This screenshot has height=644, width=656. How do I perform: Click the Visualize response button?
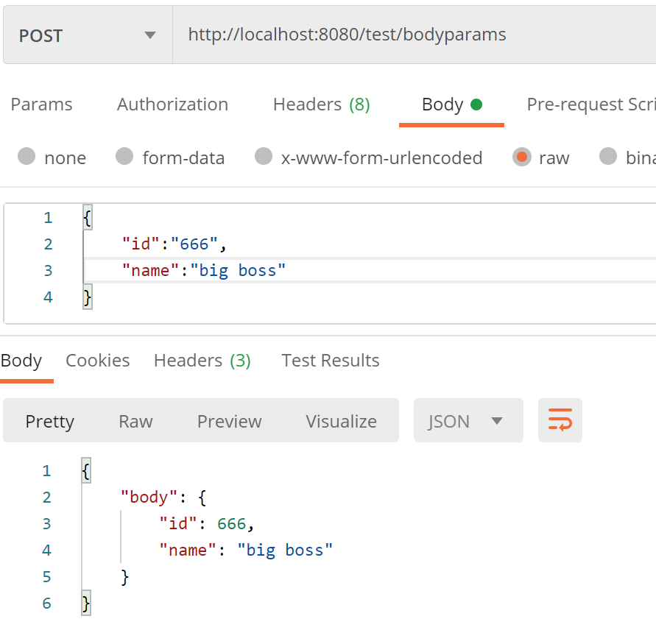(x=341, y=421)
